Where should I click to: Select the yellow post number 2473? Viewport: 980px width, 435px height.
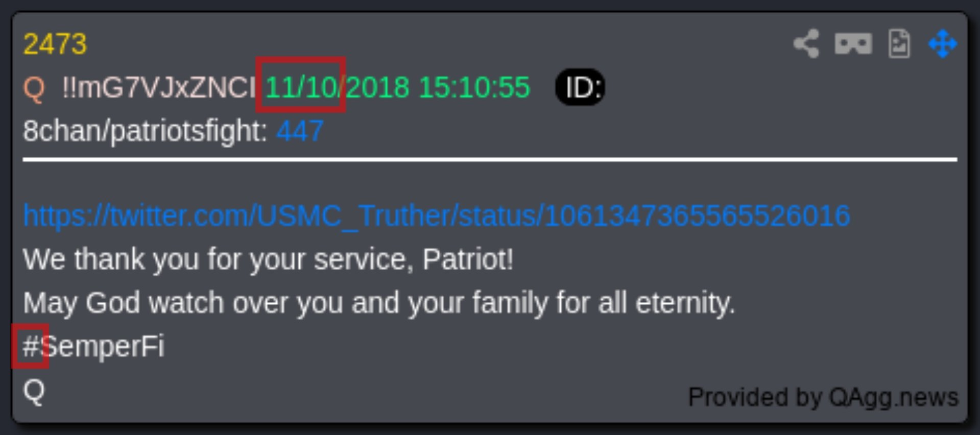tap(55, 44)
